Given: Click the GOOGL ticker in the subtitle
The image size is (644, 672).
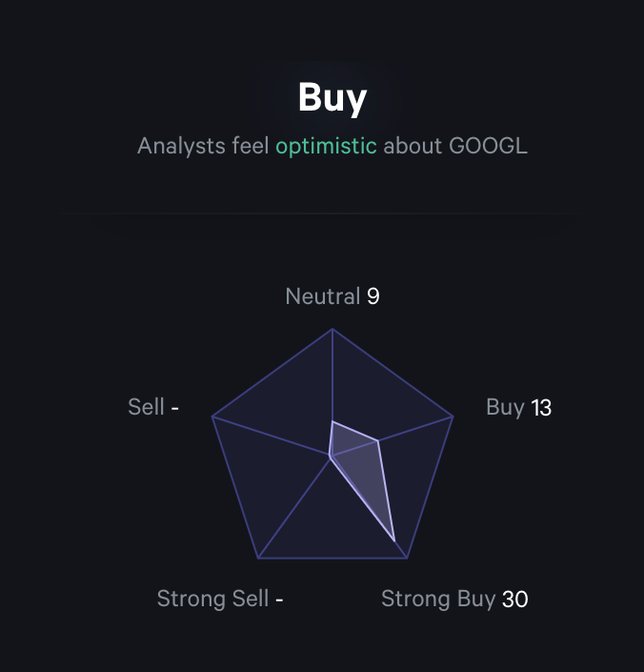Looking at the screenshot, I should (x=488, y=146).
